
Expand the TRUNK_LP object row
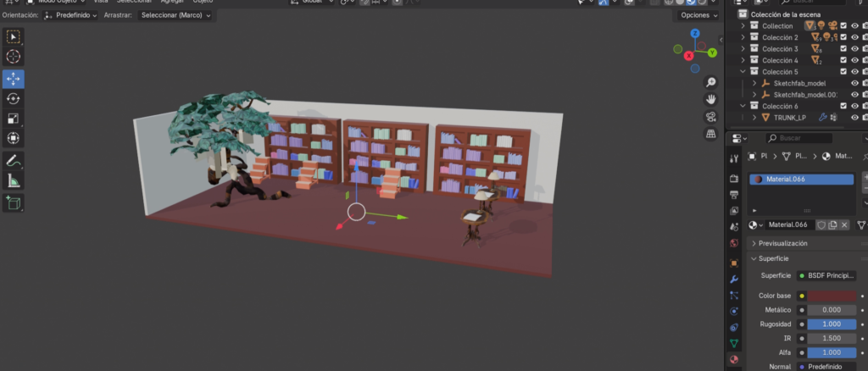(x=754, y=117)
